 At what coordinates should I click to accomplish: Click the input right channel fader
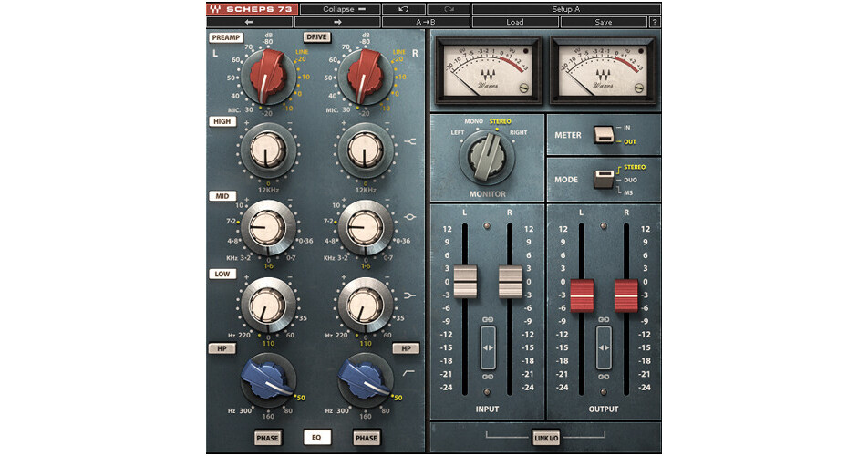click(510, 282)
